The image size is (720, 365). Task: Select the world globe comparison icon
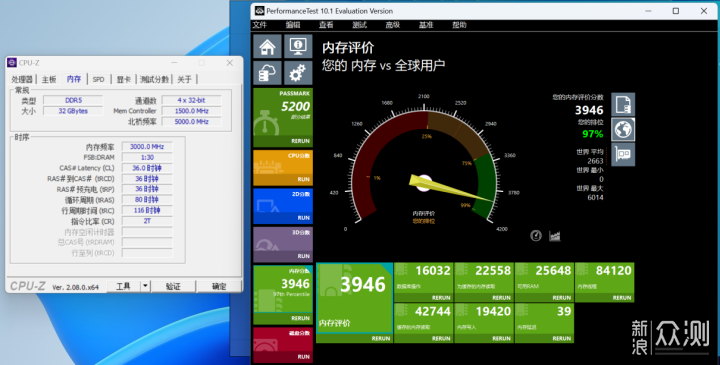(623, 129)
